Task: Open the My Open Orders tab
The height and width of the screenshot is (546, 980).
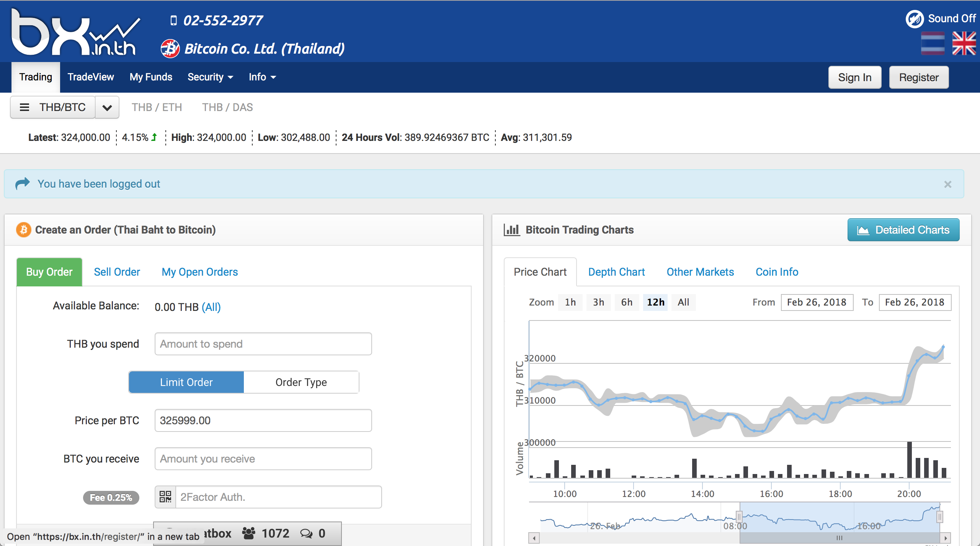Action: (x=200, y=272)
